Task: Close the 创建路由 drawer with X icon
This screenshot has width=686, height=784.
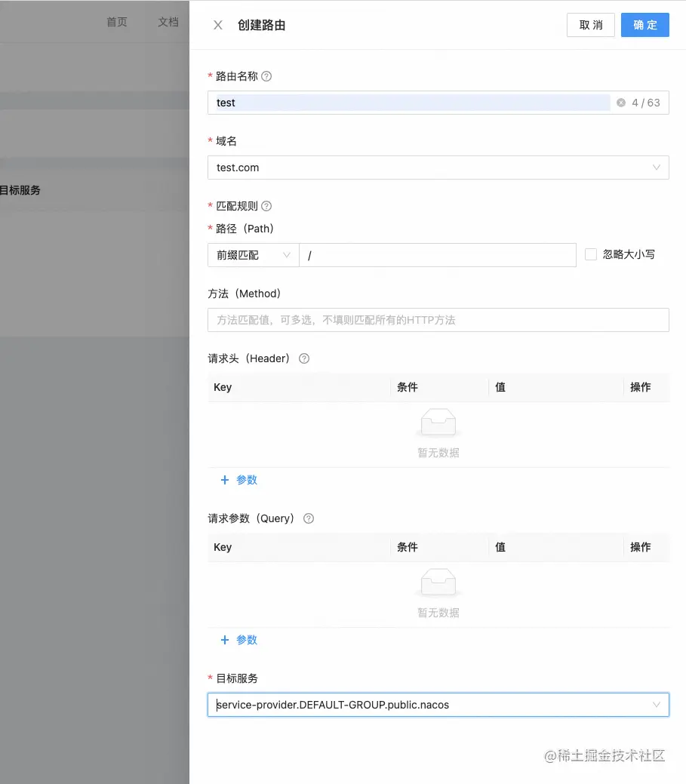Action: point(218,25)
